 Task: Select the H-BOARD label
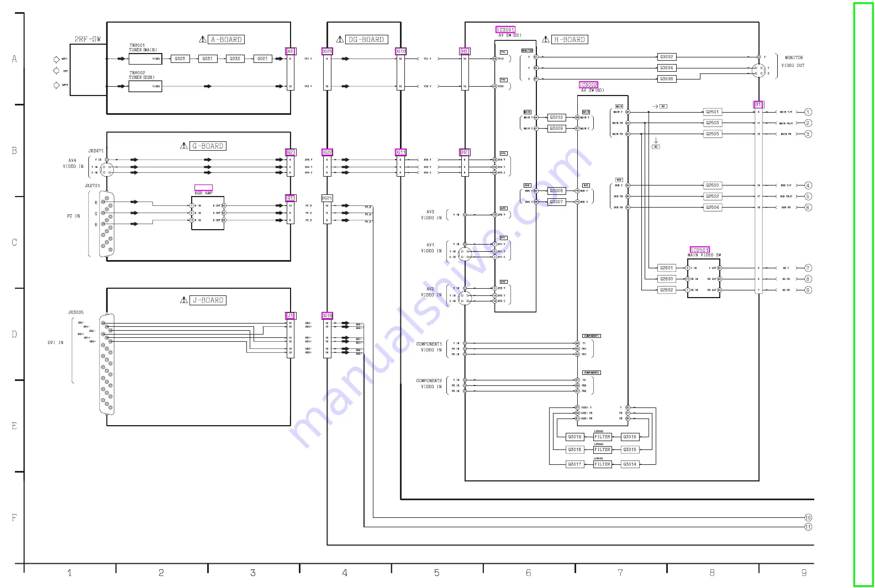pos(570,40)
